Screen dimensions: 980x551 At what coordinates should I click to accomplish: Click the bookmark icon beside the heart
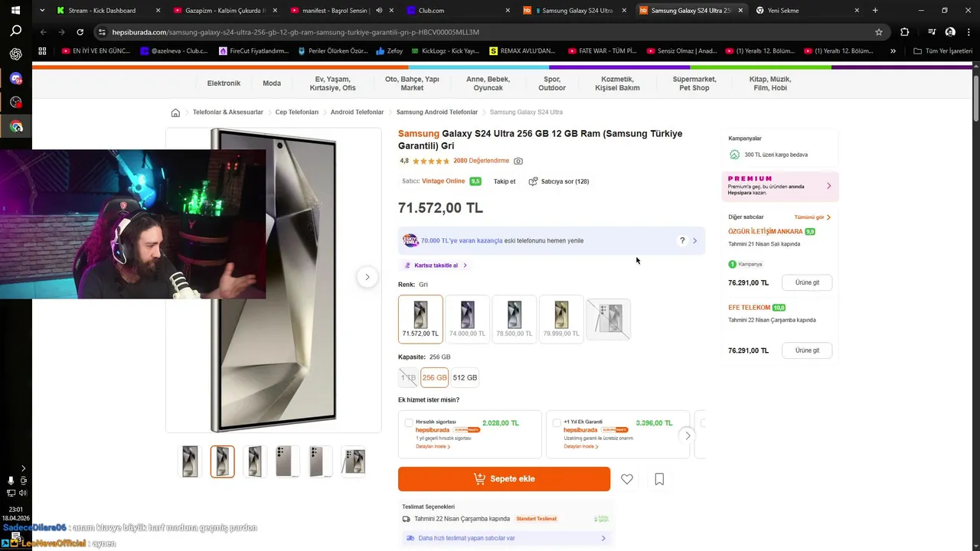pyautogui.click(x=659, y=479)
